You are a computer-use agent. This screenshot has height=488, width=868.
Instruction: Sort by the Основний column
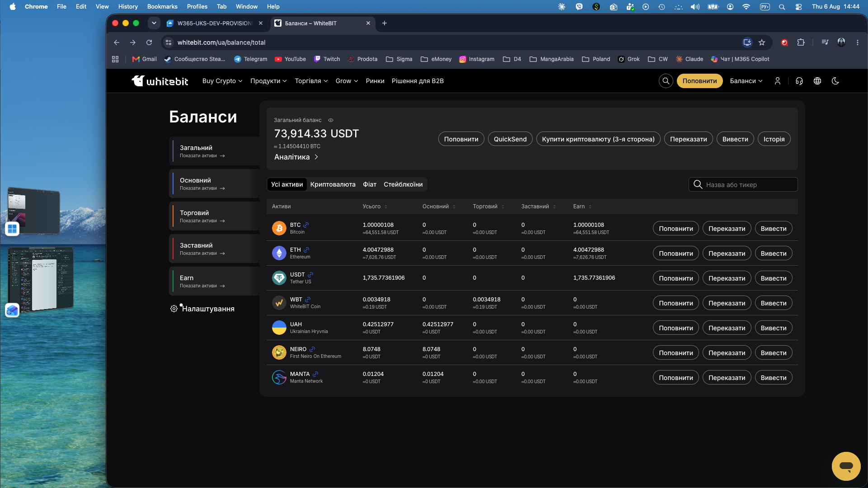click(439, 206)
